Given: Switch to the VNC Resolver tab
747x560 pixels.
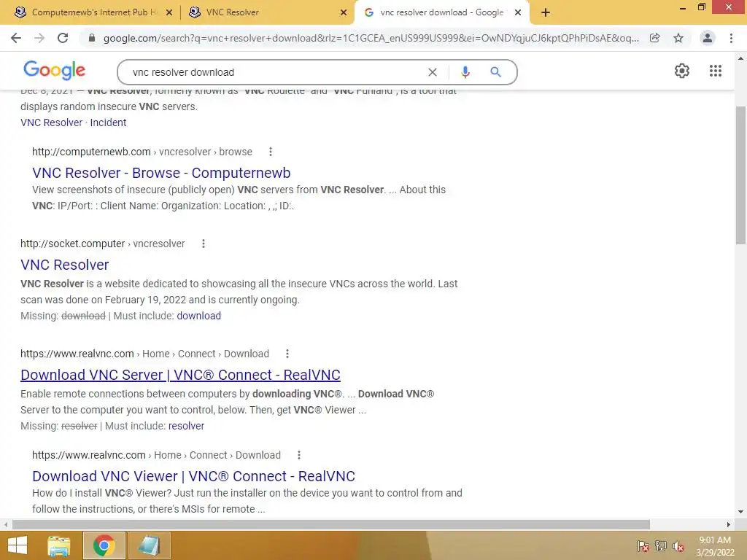Looking at the screenshot, I should click(267, 12).
